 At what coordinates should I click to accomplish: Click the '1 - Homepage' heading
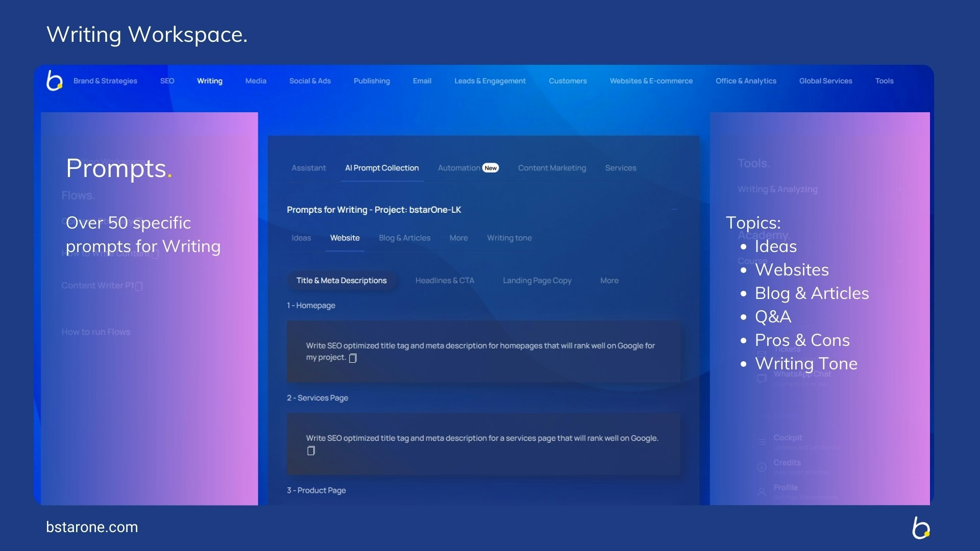311,305
